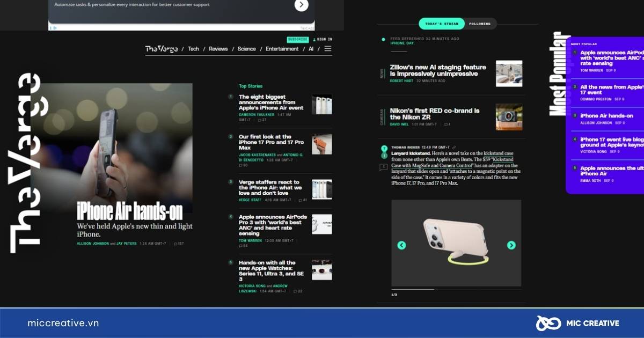Open 'The eight biggest announcements' story
The height and width of the screenshot is (338, 644).
coord(271,102)
